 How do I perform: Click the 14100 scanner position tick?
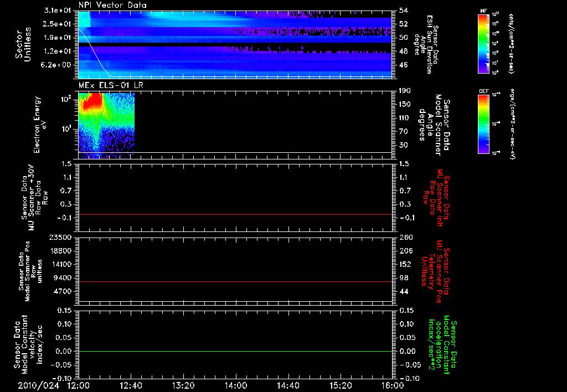60,264
